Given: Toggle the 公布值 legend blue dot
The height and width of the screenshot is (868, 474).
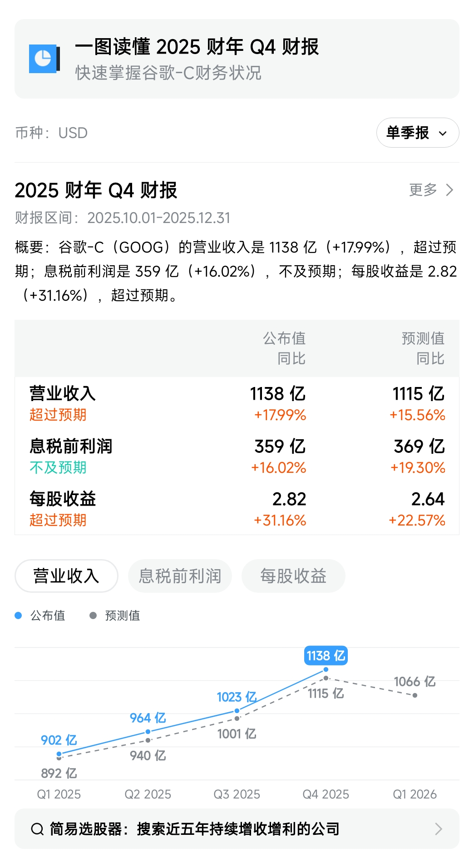Looking at the screenshot, I should 18,615.
